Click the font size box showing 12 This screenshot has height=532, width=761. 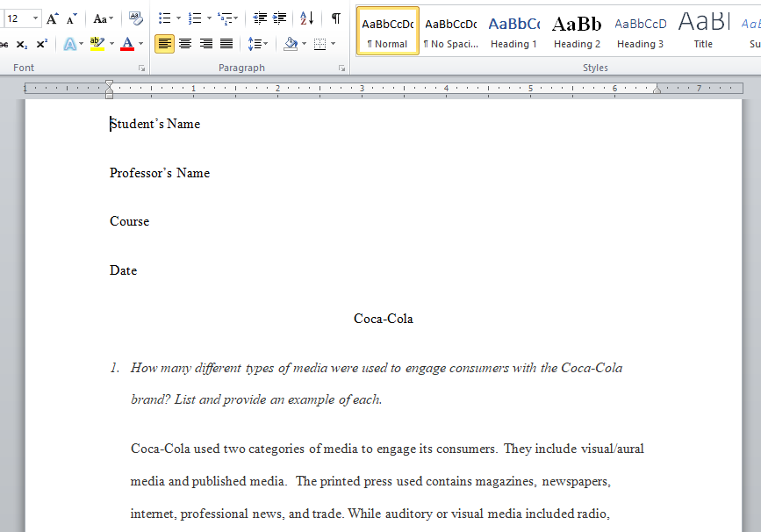click(17, 19)
